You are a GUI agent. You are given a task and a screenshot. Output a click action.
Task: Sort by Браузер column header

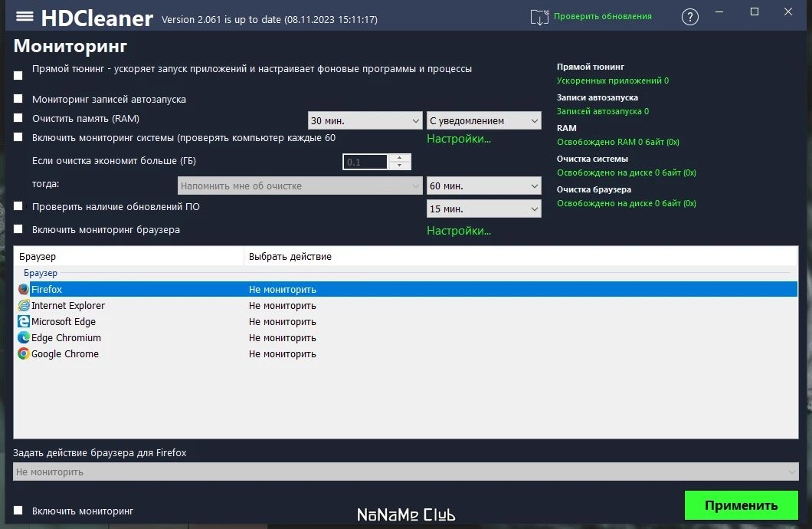pos(129,257)
